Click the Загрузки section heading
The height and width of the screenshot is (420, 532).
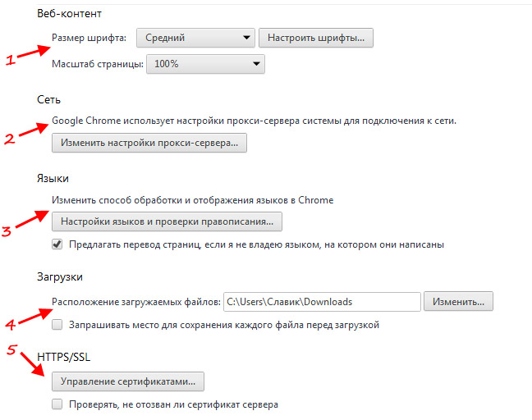(60, 276)
